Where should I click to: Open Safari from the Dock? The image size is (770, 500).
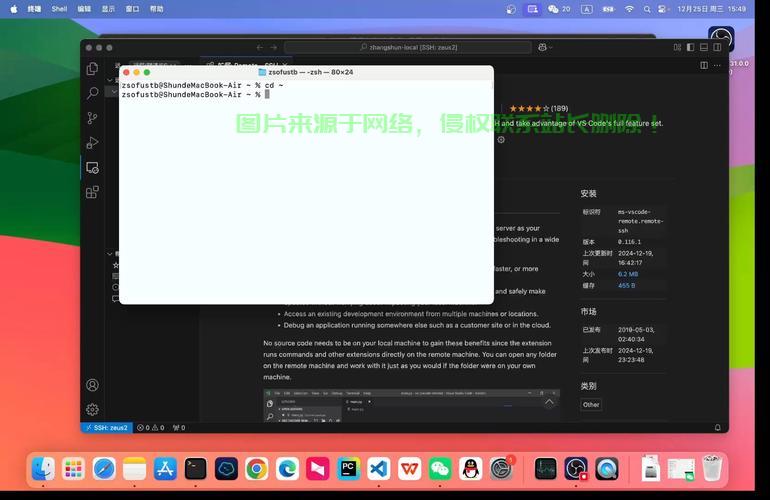pos(104,469)
